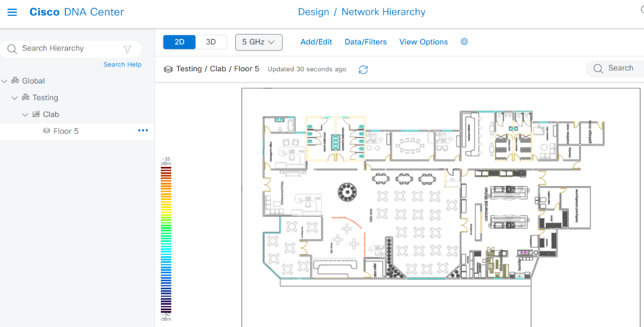Select the Global label in the tree

pos(33,81)
